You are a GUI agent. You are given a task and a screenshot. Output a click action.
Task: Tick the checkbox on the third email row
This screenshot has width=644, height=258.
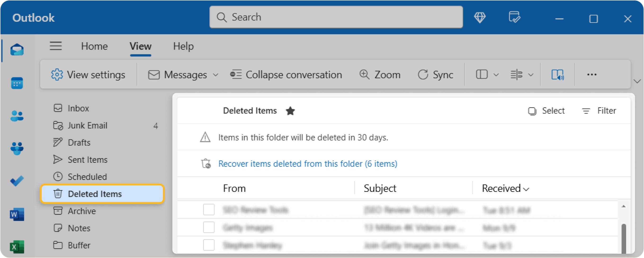(209, 245)
